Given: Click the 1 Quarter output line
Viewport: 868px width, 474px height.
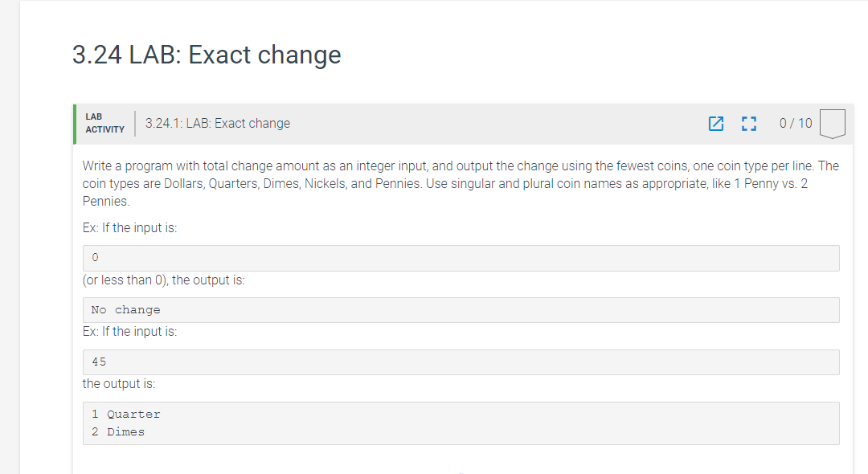Looking at the screenshot, I should 126,415.
